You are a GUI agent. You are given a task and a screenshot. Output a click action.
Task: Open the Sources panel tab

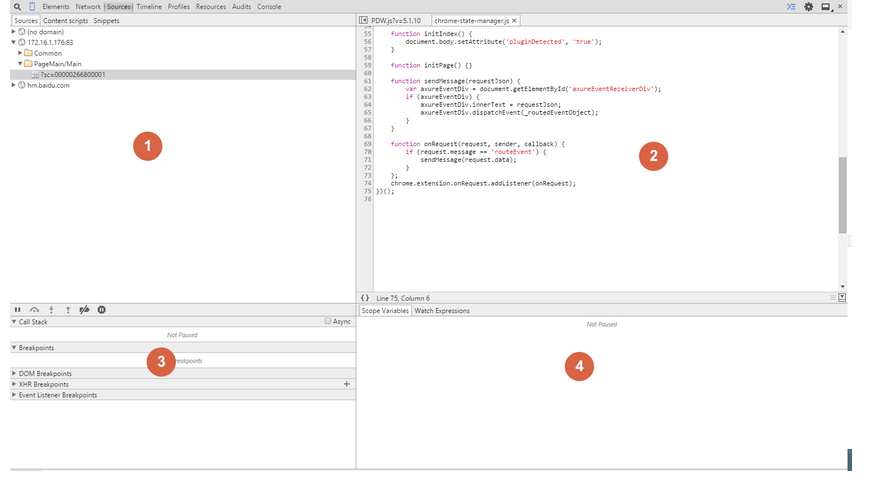click(118, 7)
